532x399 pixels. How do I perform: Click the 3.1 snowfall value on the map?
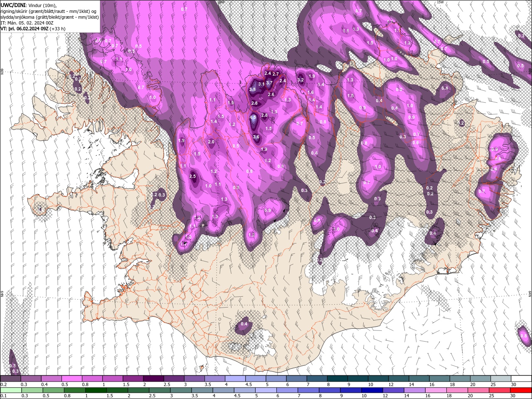tap(261, 84)
